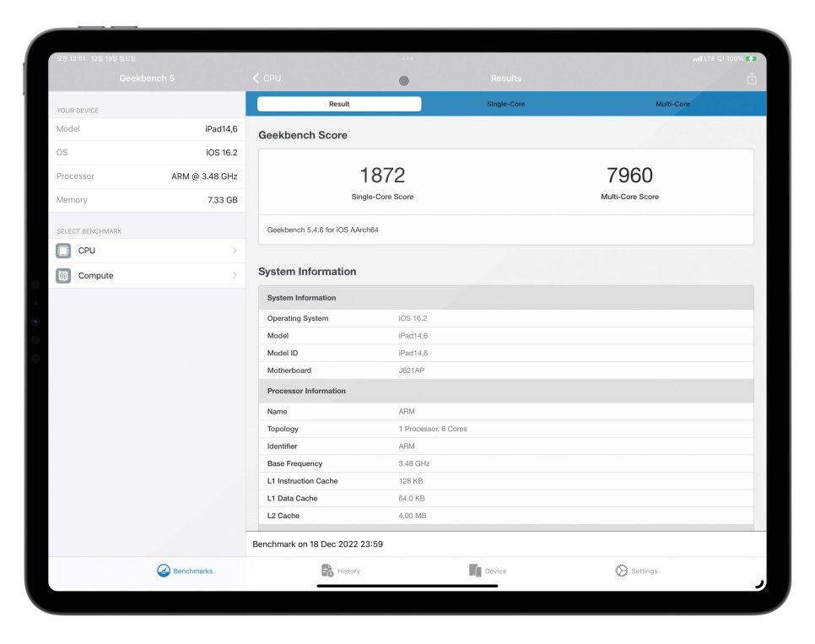Click the L2 Cache 4.00 MB row
The height and width of the screenshot is (644, 815).
(x=505, y=516)
